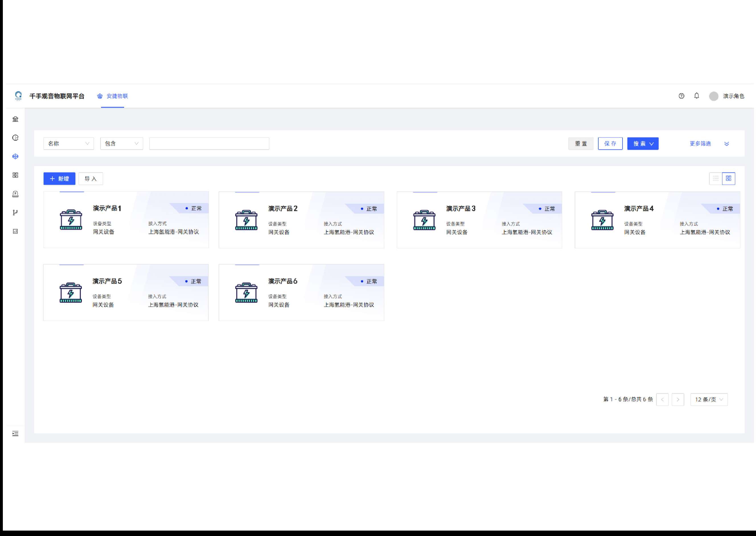The height and width of the screenshot is (536, 756).
Task: Click the bank building sidebar icon
Action: tap(15, 119)
